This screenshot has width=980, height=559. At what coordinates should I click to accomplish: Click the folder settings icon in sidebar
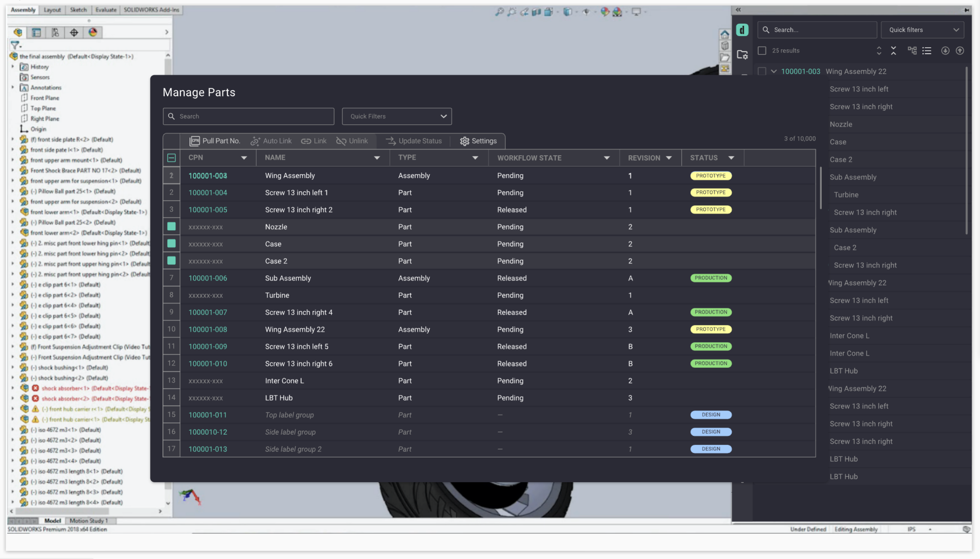[742, 54]
